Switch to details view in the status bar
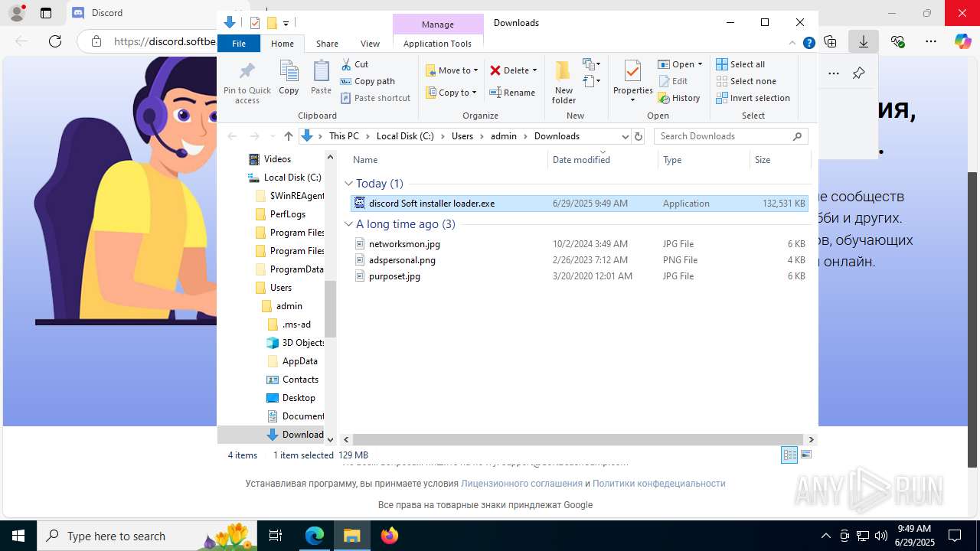 (789, 455)
